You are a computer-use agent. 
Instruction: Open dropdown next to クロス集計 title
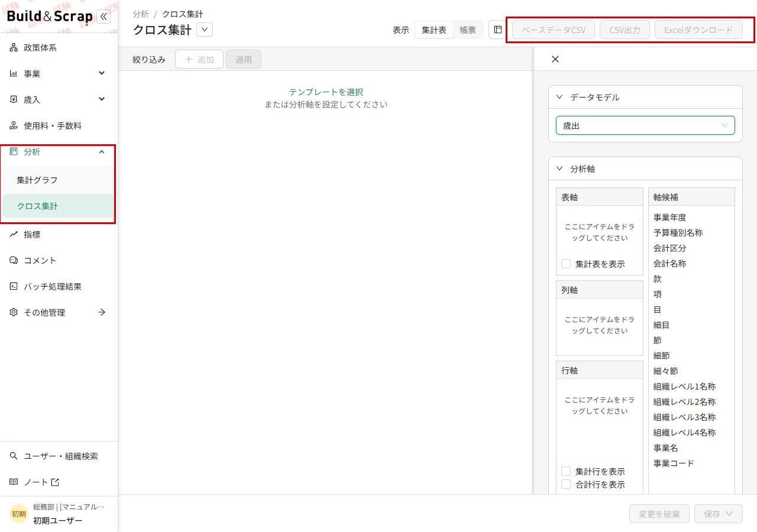pos(205,30)
